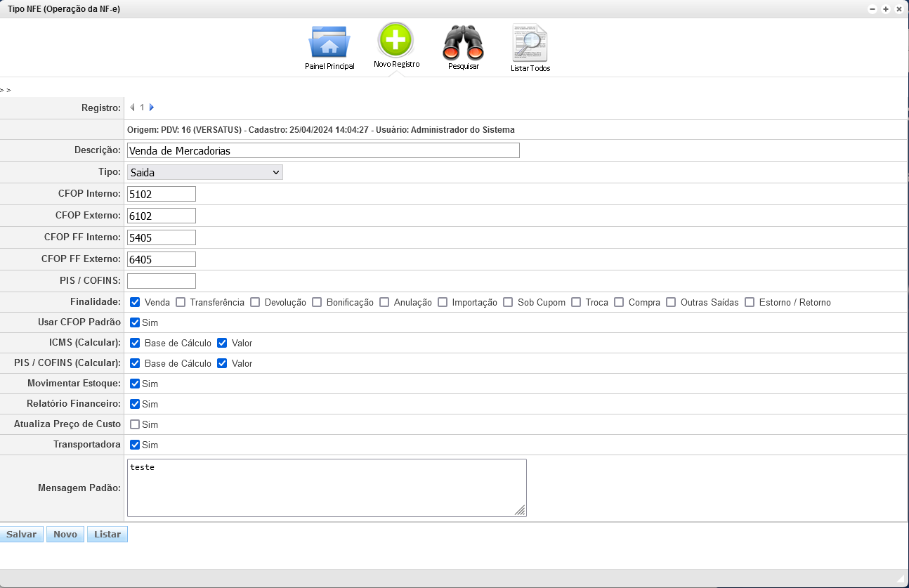Click the green Novo Registro plus icon

pyautogui.click(x=396, y=39)
